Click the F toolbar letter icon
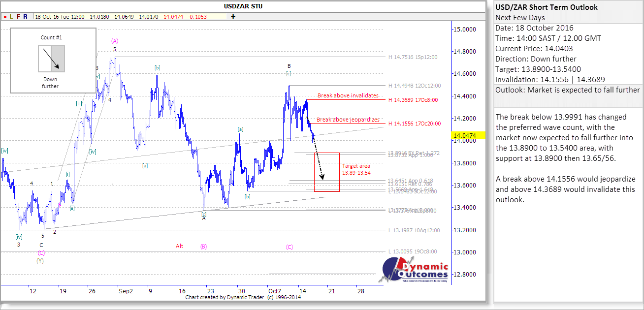This screenshot has width=644, height=310. (18, 17)
